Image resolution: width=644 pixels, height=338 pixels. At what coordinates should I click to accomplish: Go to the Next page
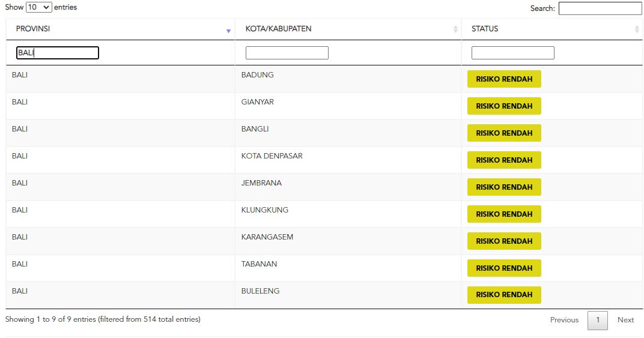pyautogui.click(x=625, y=320)
